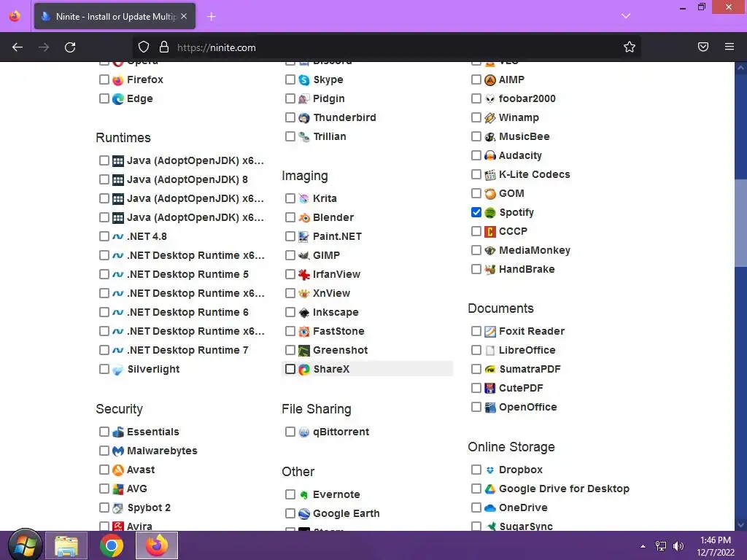The height and width of the screenshot is (560, 747).
Task: Click the taskbar network icon
Action: (x=661, y=546)
